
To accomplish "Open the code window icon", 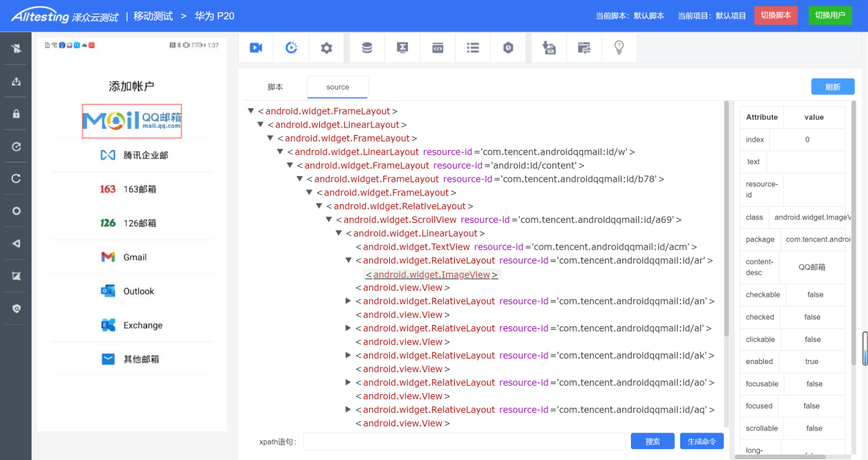I will pos(437,47).
